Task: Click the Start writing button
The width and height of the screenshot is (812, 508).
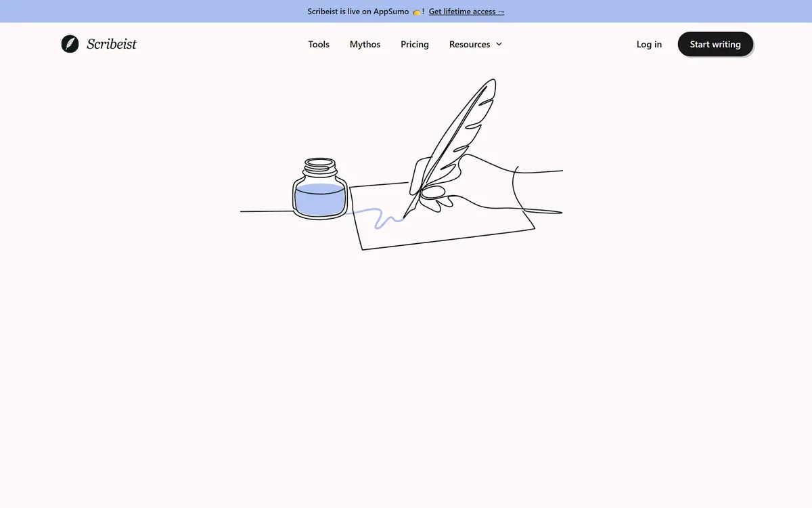Action: coord(715,44)
